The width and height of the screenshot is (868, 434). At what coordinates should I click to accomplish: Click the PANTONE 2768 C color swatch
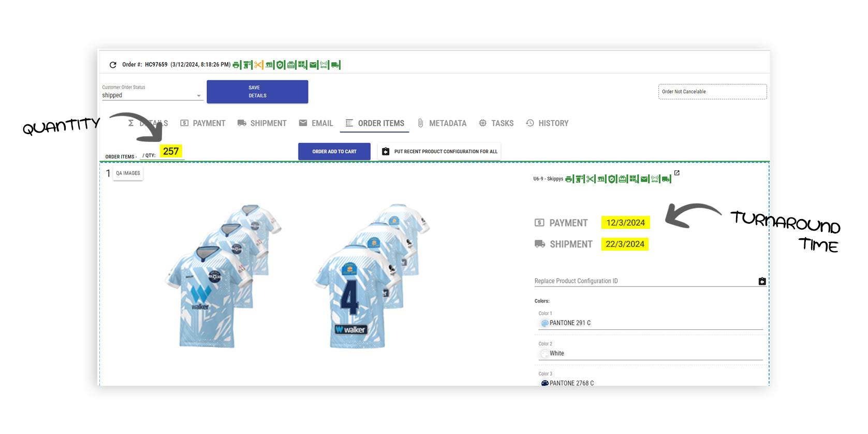545,383
